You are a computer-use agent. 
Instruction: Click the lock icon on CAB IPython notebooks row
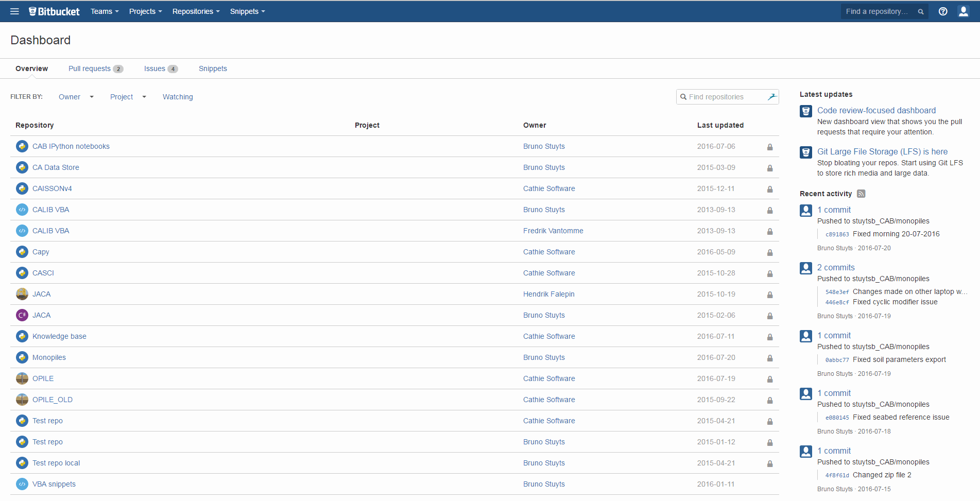pyautogui.click(x=770, y=147)
